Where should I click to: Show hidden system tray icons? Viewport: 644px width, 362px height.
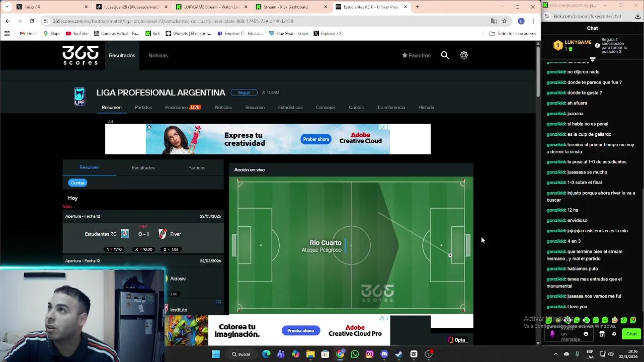pos(555,354)
